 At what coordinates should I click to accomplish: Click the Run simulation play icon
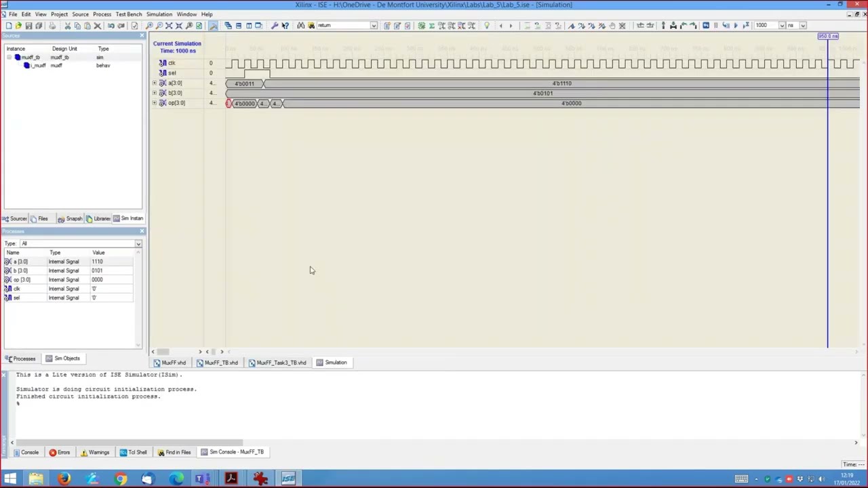coord(736,26)
